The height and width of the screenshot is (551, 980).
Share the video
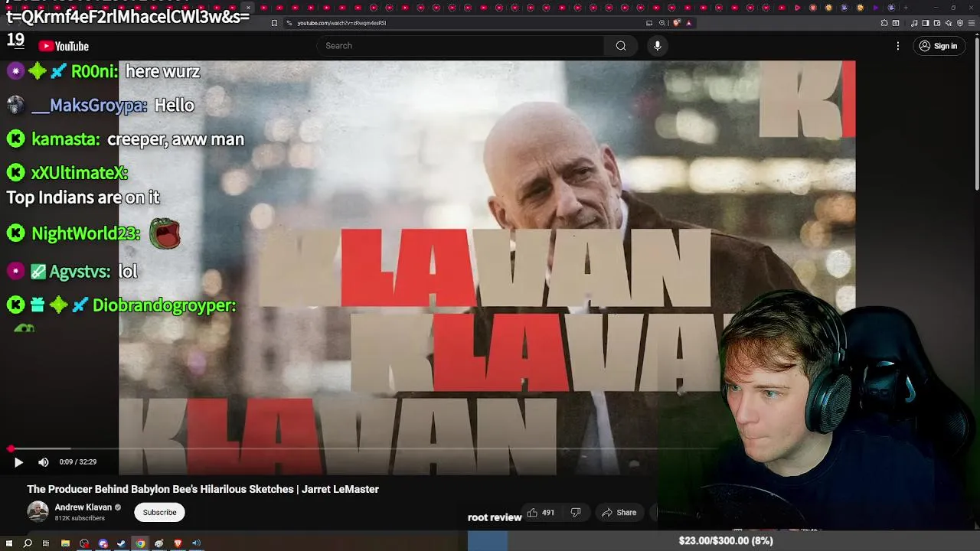(619, 512)
